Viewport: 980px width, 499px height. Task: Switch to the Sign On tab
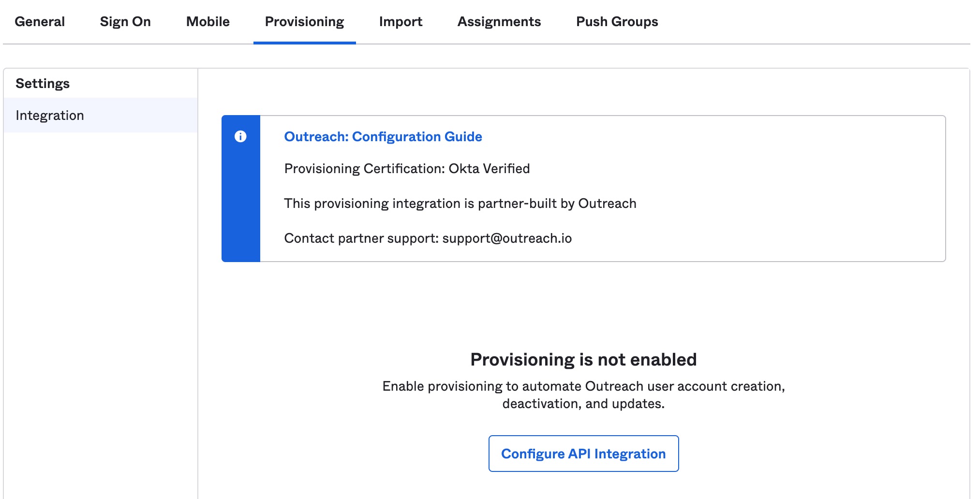[125, 22]
